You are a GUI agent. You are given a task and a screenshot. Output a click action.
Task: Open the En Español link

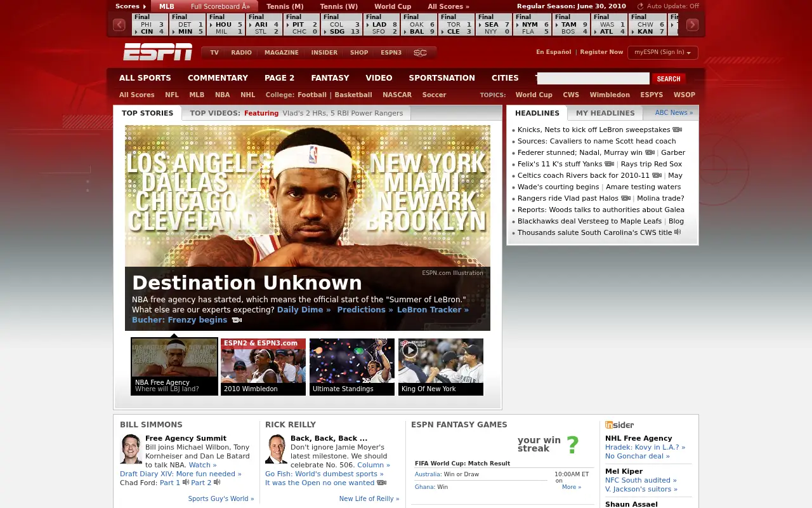(554, 52)
